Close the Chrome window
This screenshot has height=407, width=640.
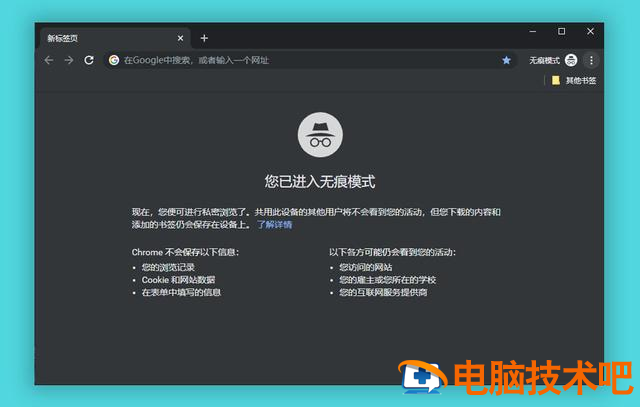point(590,31)
